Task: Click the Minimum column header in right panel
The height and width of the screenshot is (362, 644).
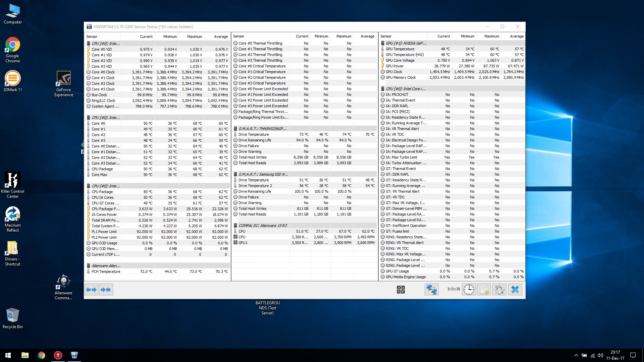Action: click(x=464, y=36)
